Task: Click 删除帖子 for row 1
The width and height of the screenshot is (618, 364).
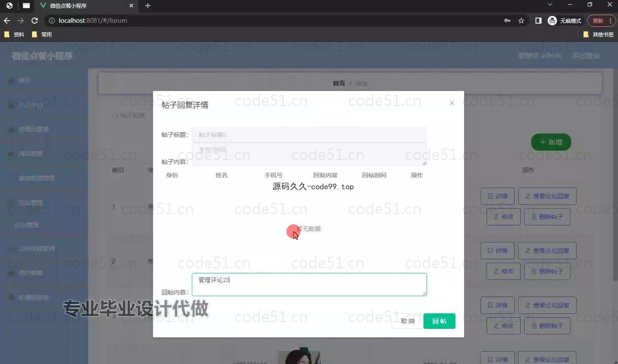Action: point(547,217)
